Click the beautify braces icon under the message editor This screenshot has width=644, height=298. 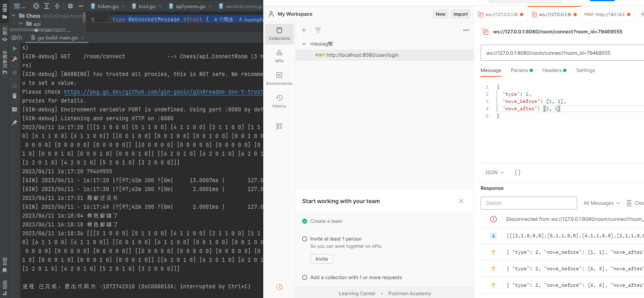(518, 173)
